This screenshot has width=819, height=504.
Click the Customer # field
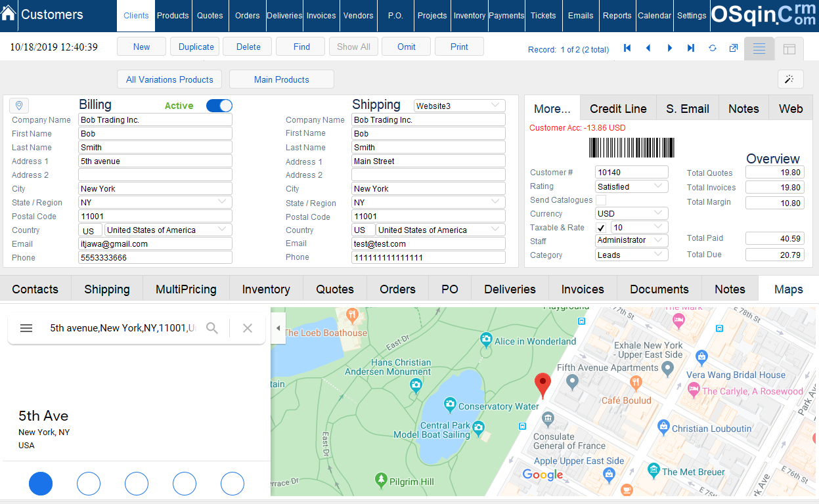coord(632,173)
